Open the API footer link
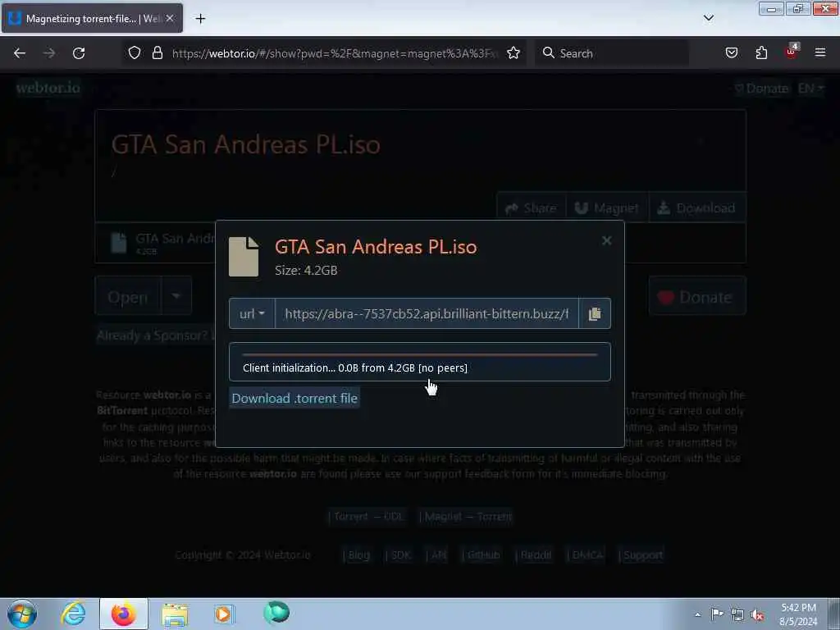 436,555
